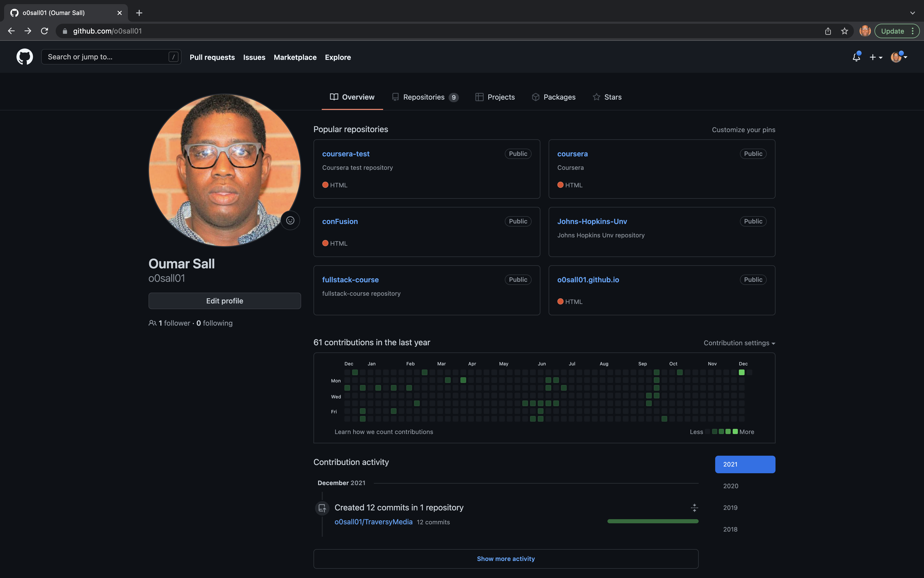
Task: Click the Repositories tab repo icon
Action: (x=395, y=97)
